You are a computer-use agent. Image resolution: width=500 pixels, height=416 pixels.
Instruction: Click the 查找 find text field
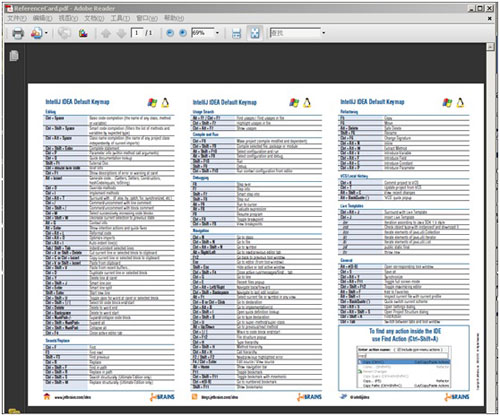pos(295,33)
